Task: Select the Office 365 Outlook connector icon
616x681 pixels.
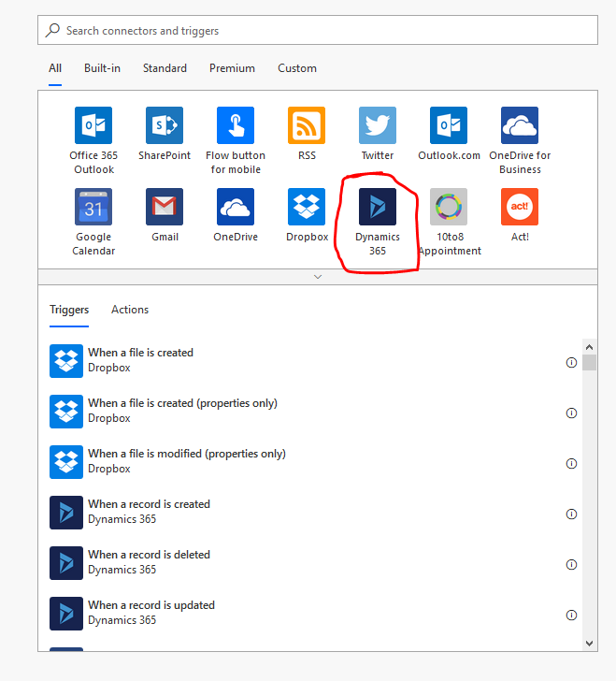Action: 93,125
